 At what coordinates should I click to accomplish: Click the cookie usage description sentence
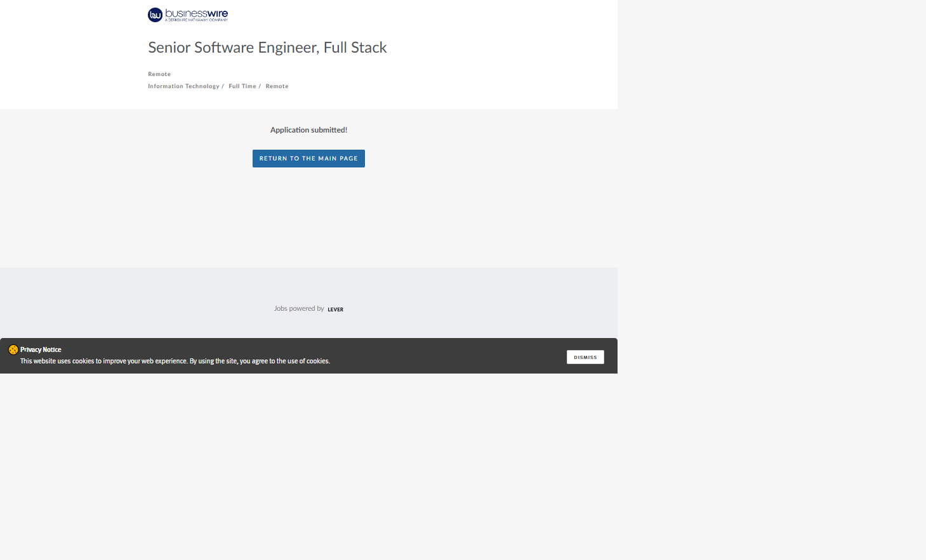pyautogui.click(x=175, y=361)
